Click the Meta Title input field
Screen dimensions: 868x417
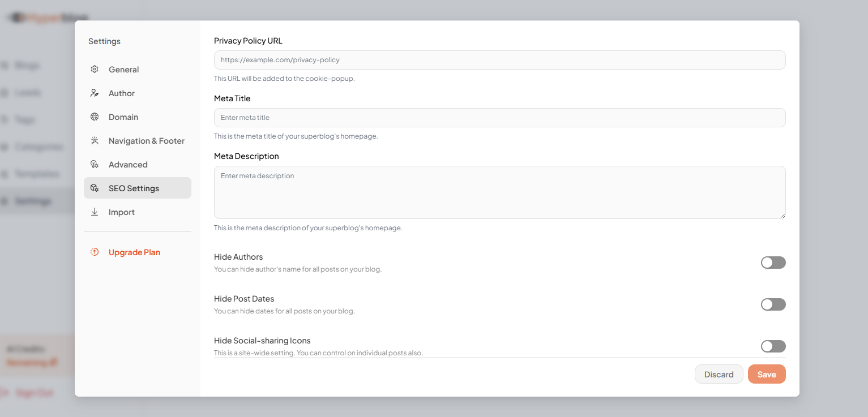coord(499,117)
